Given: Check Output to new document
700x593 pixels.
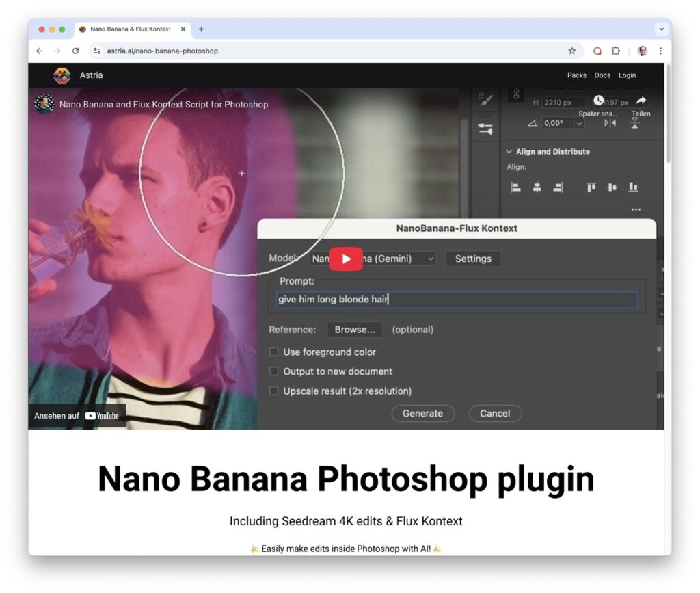Looking at the screenshot, I should 274,371.
